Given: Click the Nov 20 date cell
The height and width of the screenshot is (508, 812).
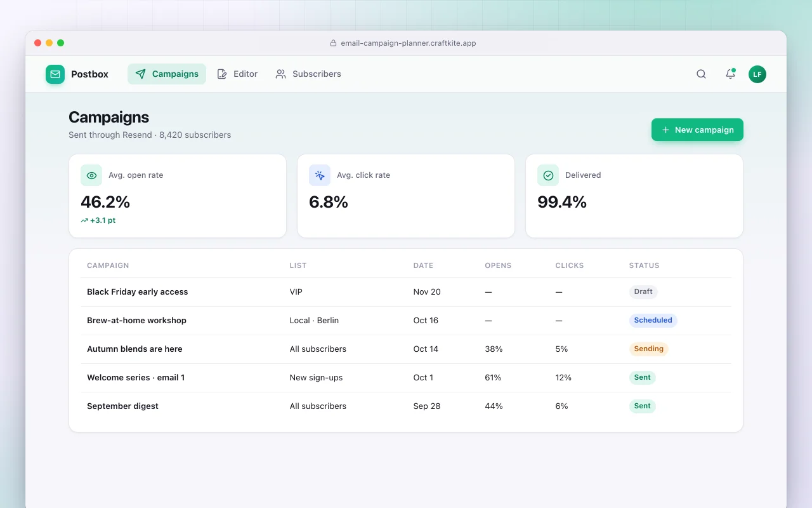Looking at the screenshot, I should 427,292.
